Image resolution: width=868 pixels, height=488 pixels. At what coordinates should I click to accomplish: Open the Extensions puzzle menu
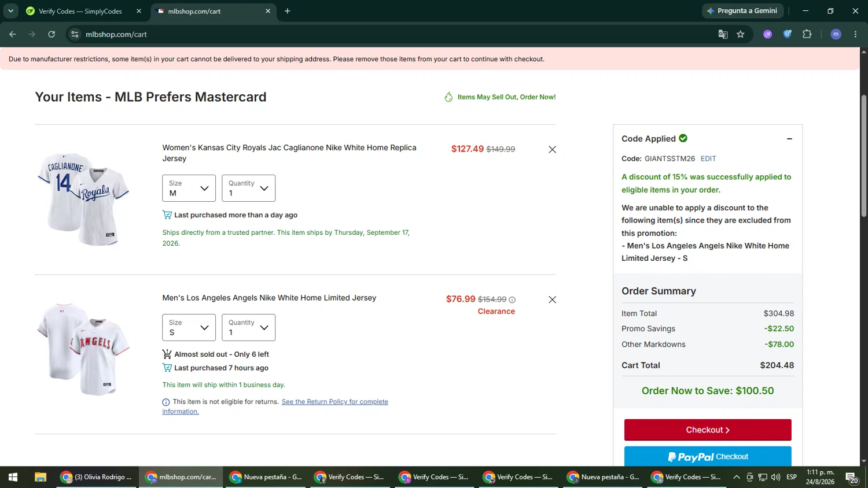[x=807, y=34]
